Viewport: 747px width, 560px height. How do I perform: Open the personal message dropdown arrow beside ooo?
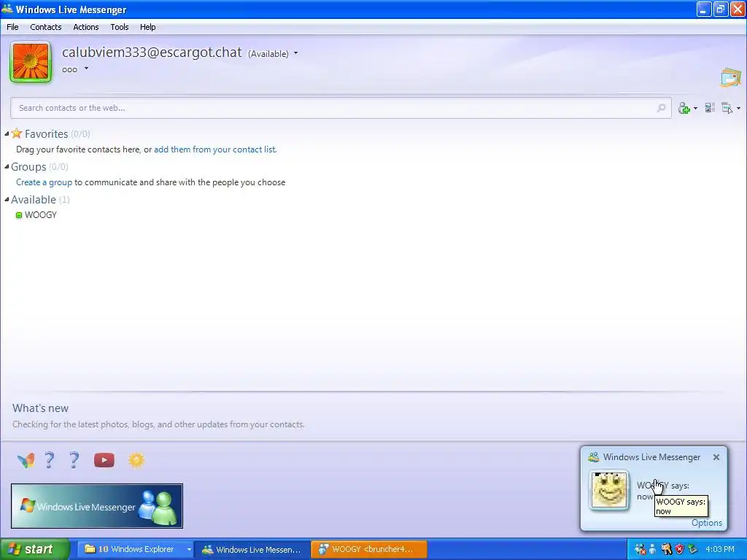86,69
